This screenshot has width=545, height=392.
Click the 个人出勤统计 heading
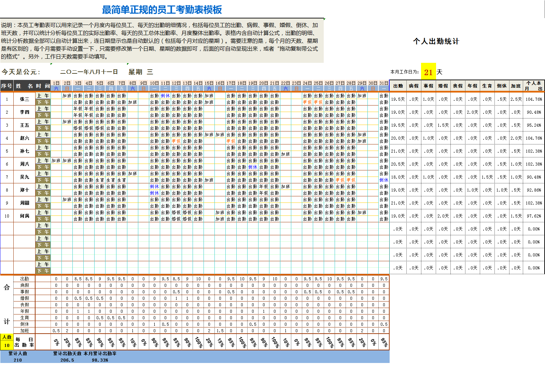(436, 41)
